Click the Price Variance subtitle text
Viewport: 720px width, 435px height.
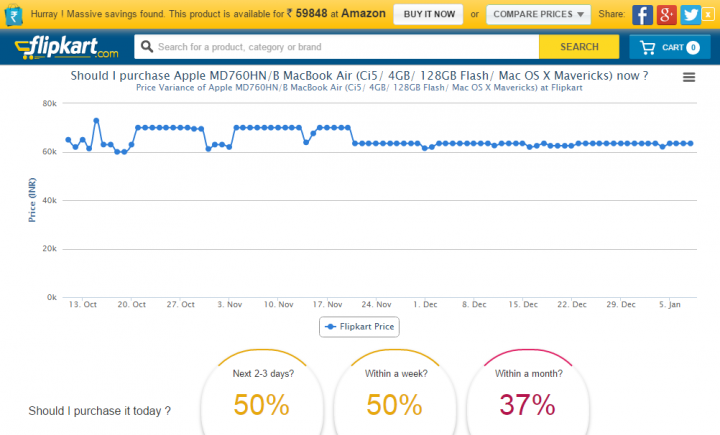click(359, 88)
